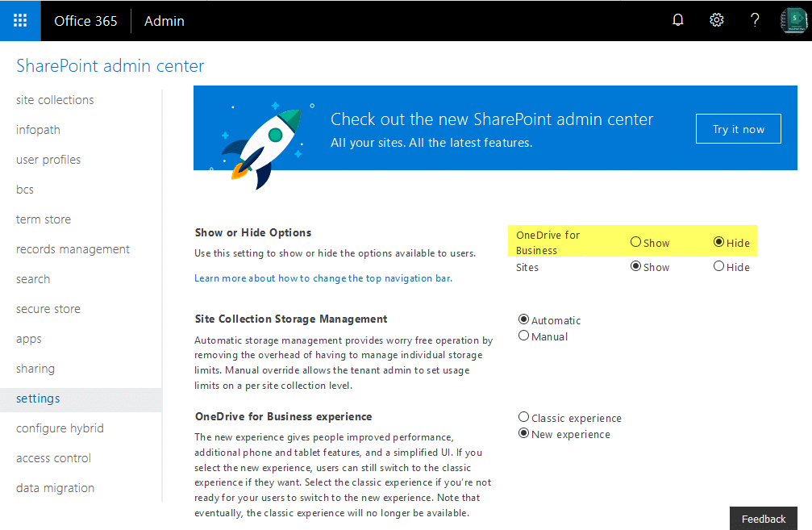The height and width of the screenshot is (530, 812).
Task: Open the sharing settings page
Action: coord(35,369)
